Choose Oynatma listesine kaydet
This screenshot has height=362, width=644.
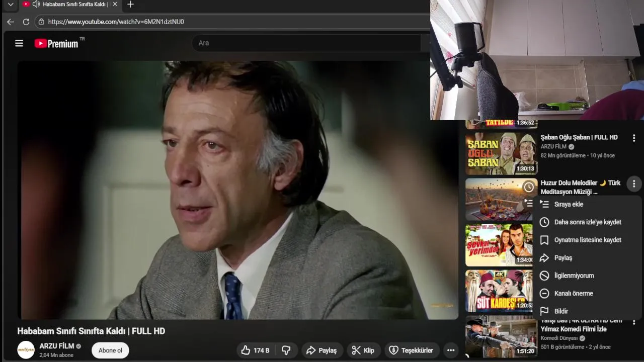(587, 240)
